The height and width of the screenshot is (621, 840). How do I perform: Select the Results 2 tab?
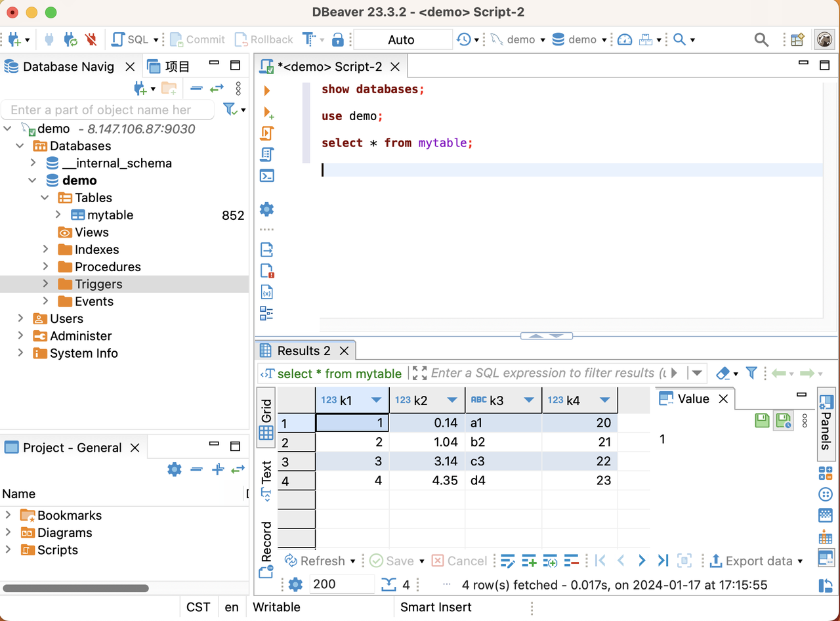point(305,351)
